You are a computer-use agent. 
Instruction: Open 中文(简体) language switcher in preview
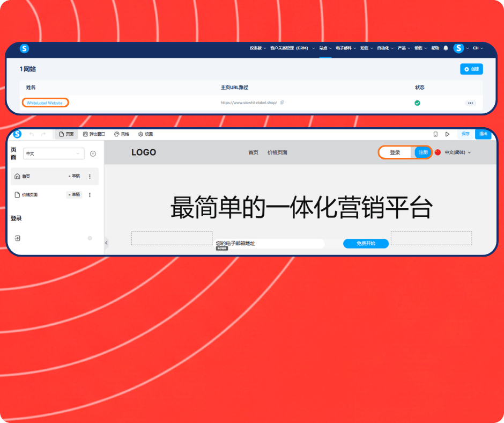pos(457,152)
